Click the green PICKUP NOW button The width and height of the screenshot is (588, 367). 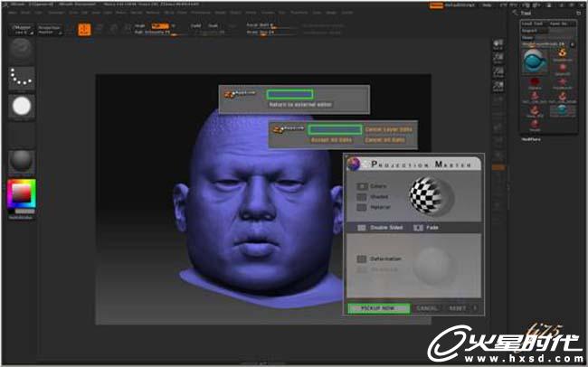point(378,308)
